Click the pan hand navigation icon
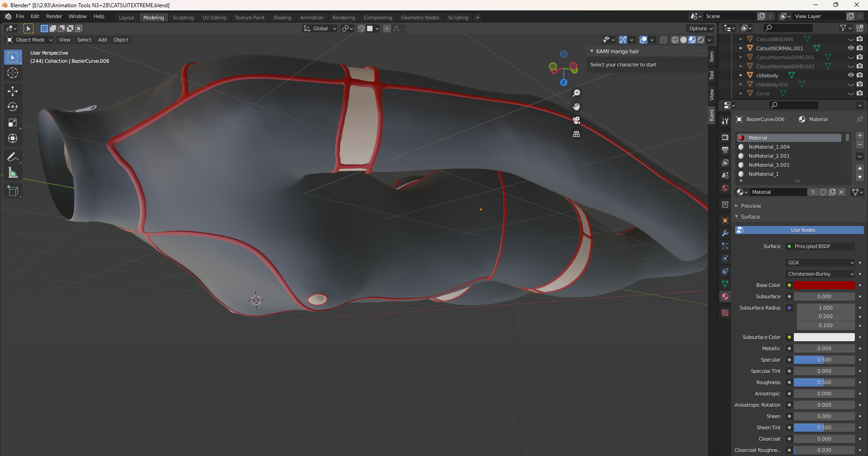Viewport: 868px width, 456px height. (x=576, y=107)
